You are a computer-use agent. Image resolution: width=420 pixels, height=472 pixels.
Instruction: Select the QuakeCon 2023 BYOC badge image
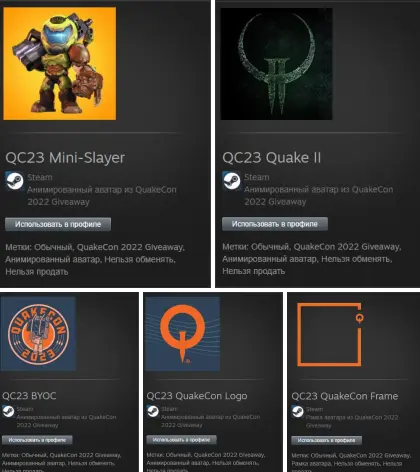pos(38,334)
